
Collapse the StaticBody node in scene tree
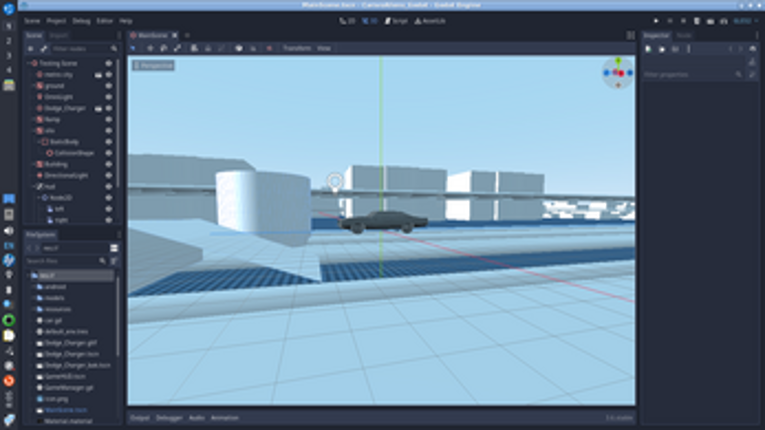coord(39,142)
